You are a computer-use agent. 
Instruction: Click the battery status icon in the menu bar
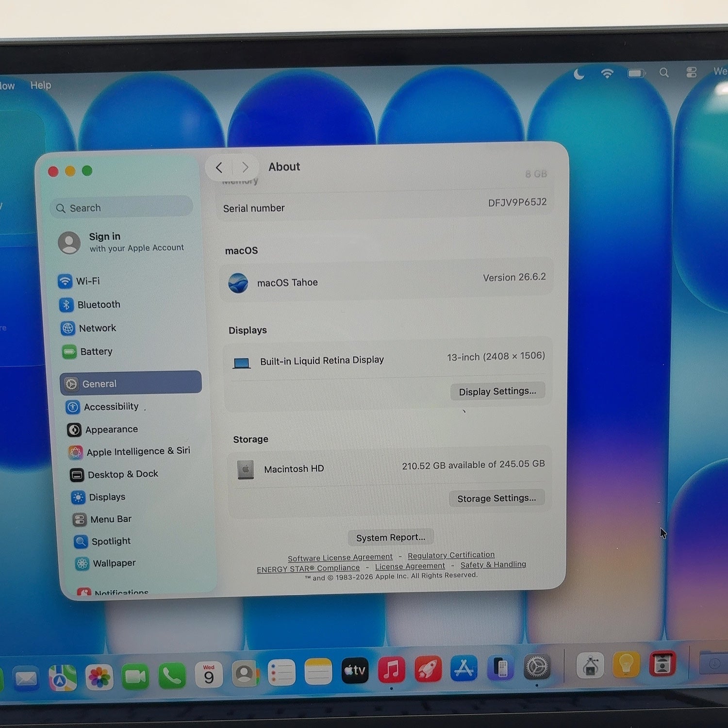[x=636, y=73]
